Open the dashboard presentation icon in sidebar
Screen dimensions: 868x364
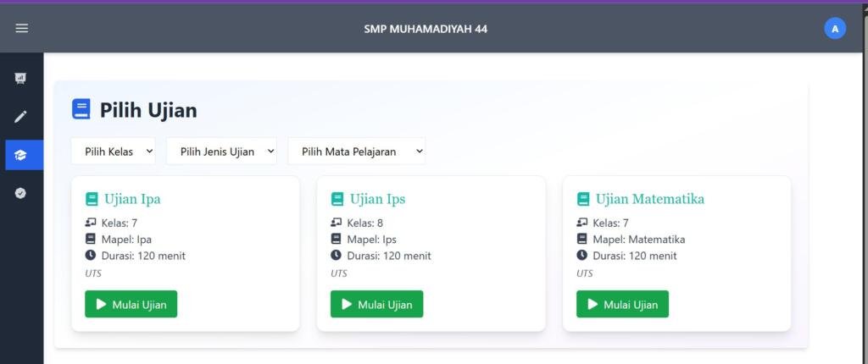coord(21,79)
